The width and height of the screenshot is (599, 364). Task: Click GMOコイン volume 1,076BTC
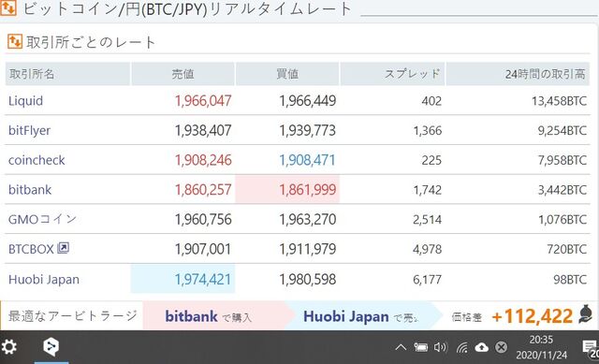[x=562, y=219]
